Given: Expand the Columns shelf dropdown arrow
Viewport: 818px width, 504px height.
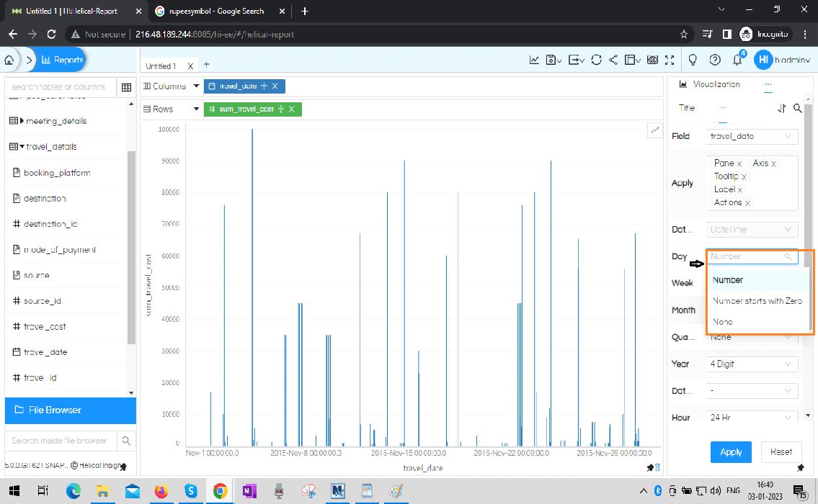Looking at the screenshot, I should 196,86.
